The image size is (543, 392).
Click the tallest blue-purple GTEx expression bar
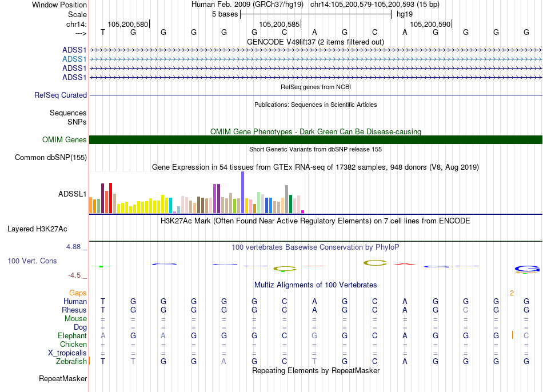tap(242, 193)
